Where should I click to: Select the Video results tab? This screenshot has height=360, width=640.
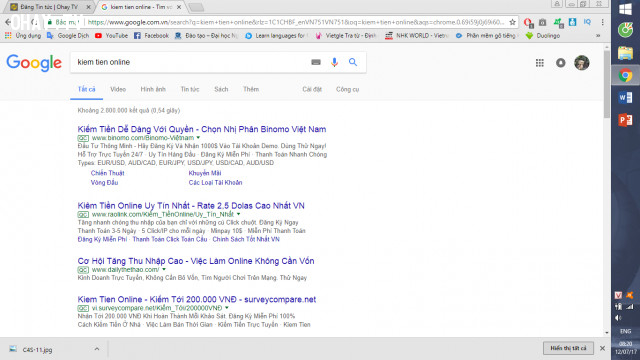118,89
